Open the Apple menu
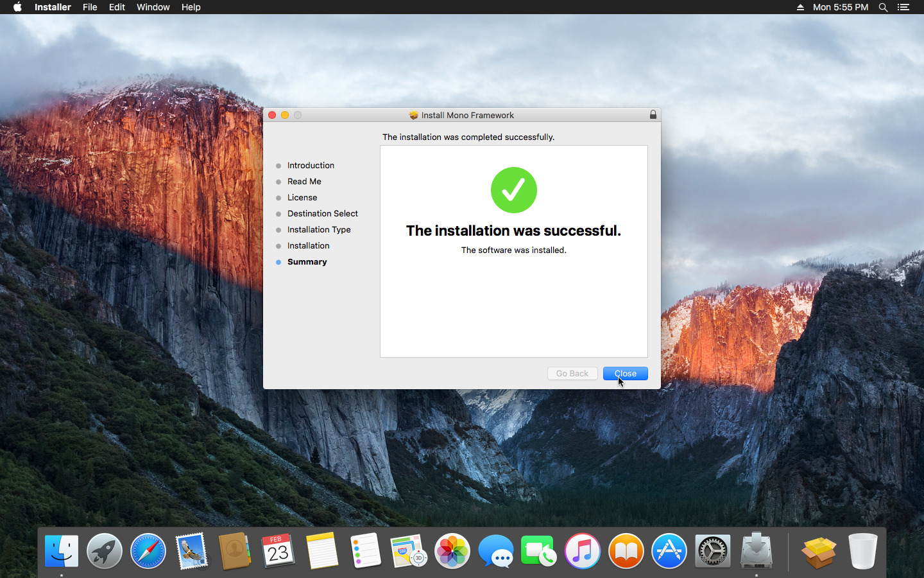This screenshot has width=924, height=578. point(17,7)
